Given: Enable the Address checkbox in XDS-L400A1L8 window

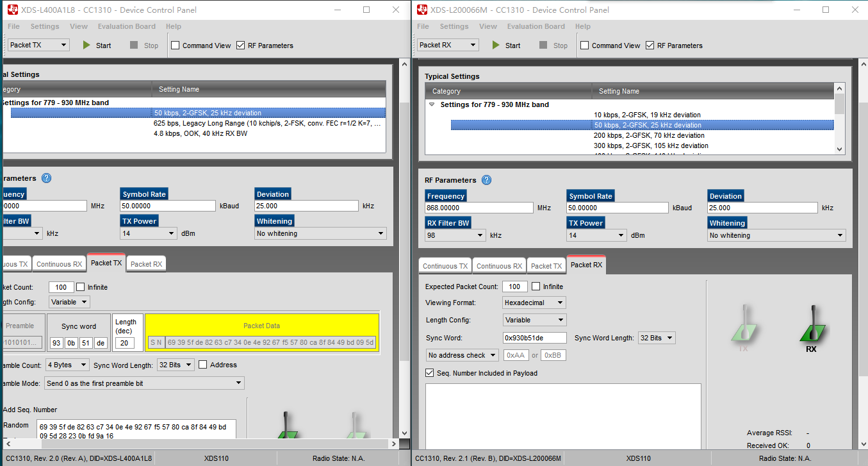Looking at the screenshot, I should [202, 365].
